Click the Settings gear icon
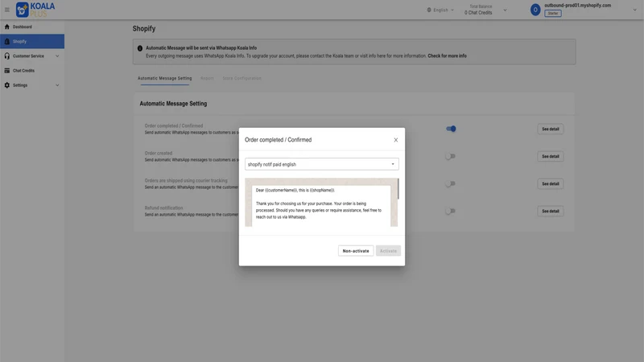 pyautogui.click(x=7, y=85)
